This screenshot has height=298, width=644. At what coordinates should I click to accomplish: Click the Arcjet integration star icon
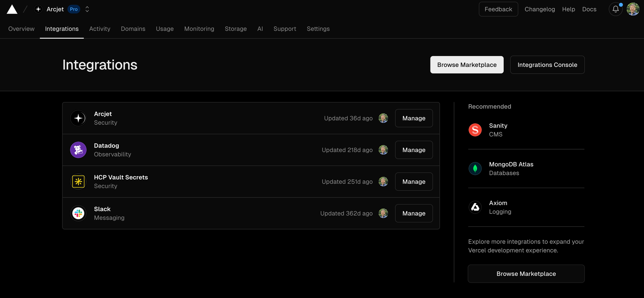pos(78,118)
